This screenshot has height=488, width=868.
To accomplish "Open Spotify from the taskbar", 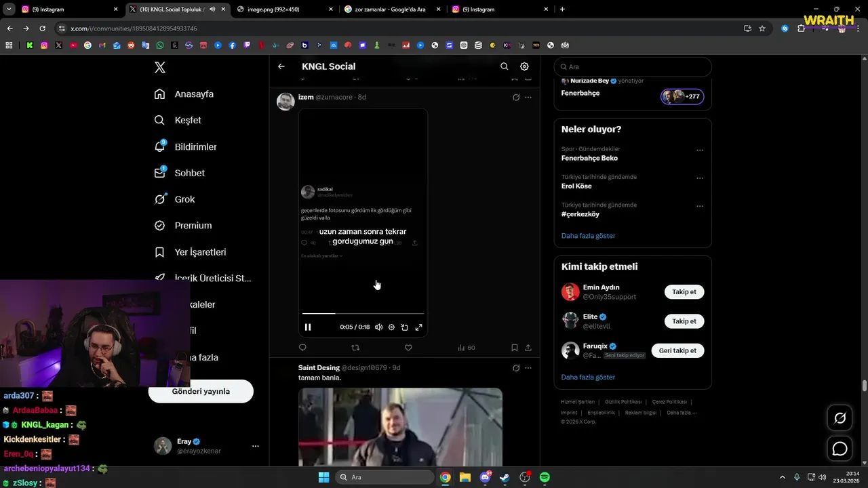I will pos(545,477).
